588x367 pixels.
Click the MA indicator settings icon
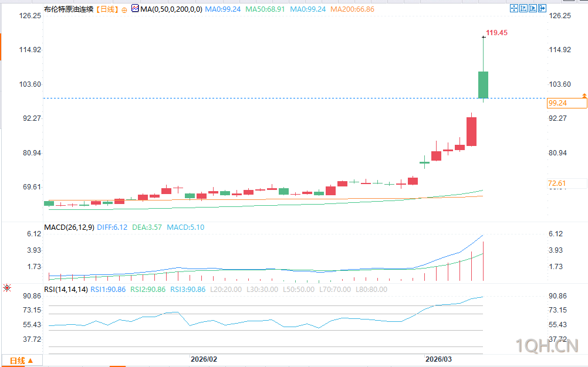(x=135, y=9)
